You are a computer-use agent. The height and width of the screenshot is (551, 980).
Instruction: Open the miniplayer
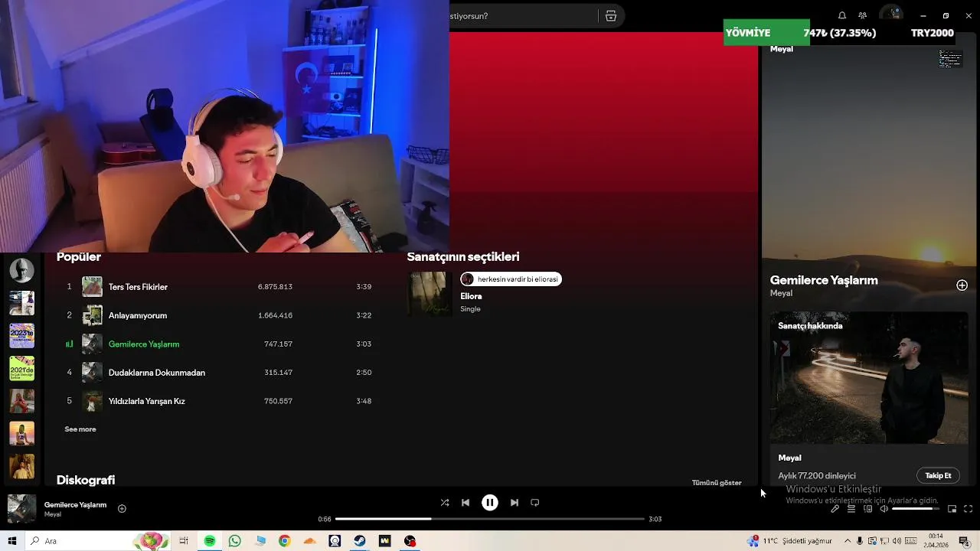tap(952, 509)
